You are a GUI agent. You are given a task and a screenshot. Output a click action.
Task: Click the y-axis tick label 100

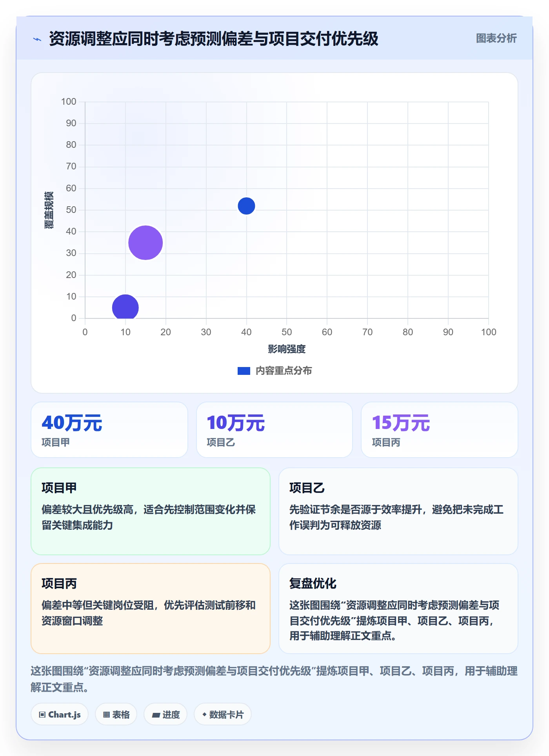coord(69,102)
